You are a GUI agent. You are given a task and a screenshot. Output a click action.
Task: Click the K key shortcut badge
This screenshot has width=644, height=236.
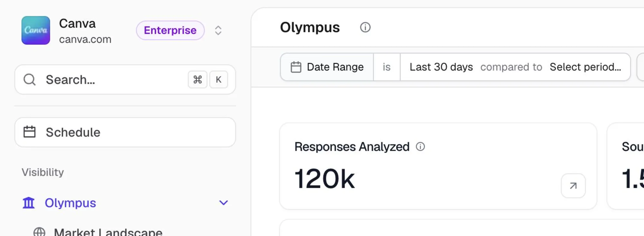pos(219,79)
